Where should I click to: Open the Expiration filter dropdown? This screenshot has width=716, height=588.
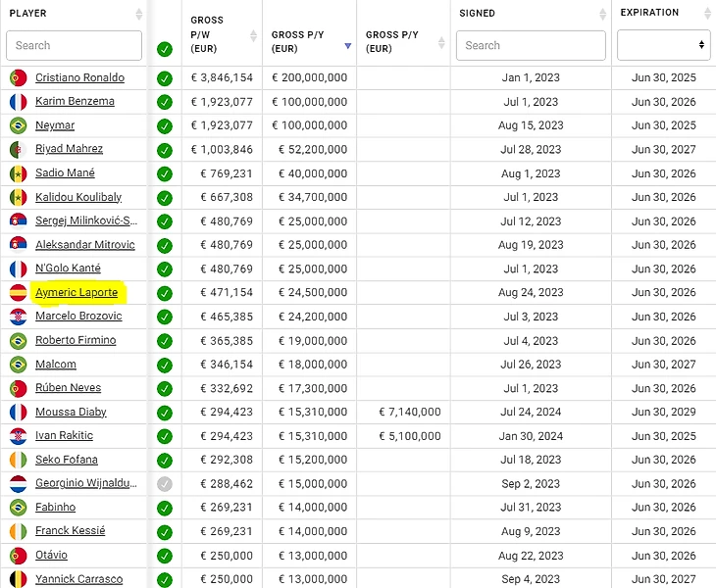(x=663, y=45)
